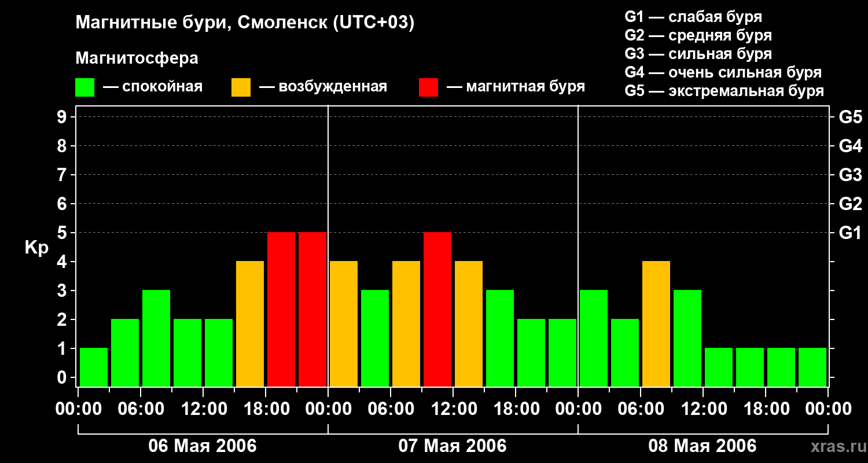The width and height of the screenshot is (868, 463).
Task: Click the 'G2' right axis label
Action: tap(850, 204)
